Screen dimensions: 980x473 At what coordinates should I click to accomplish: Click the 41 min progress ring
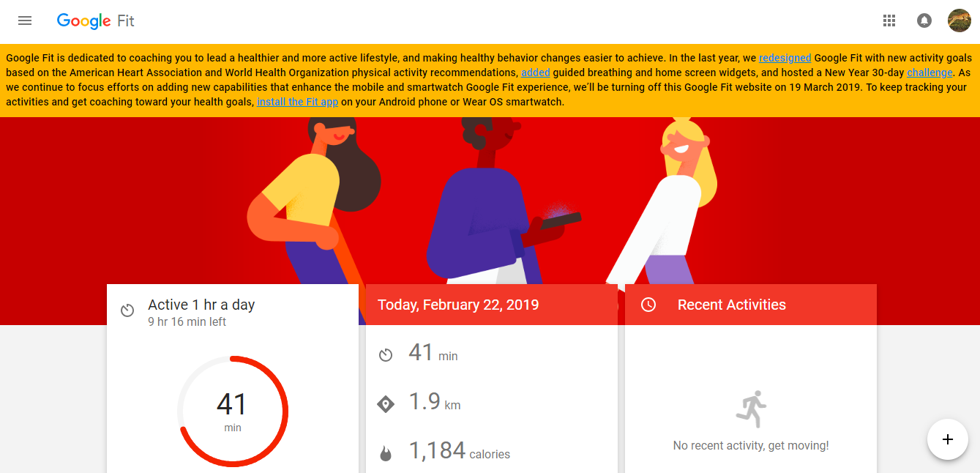pyautogui.click(x=232, y=411)
